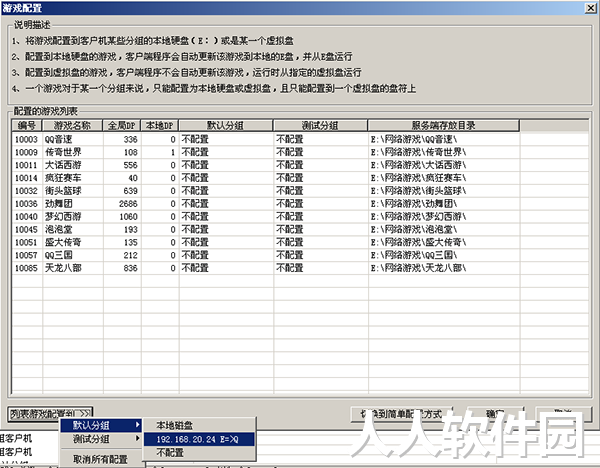Select row 10085 天龙八部
The height and width of the screenshot is (468, 600).
point(300,268)
